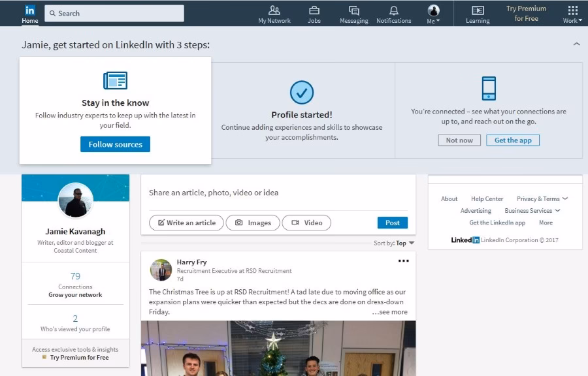Viewport: 588px width, 376px height.
Task: Open the Work apps grid dropdown
Action: [572, 14]
